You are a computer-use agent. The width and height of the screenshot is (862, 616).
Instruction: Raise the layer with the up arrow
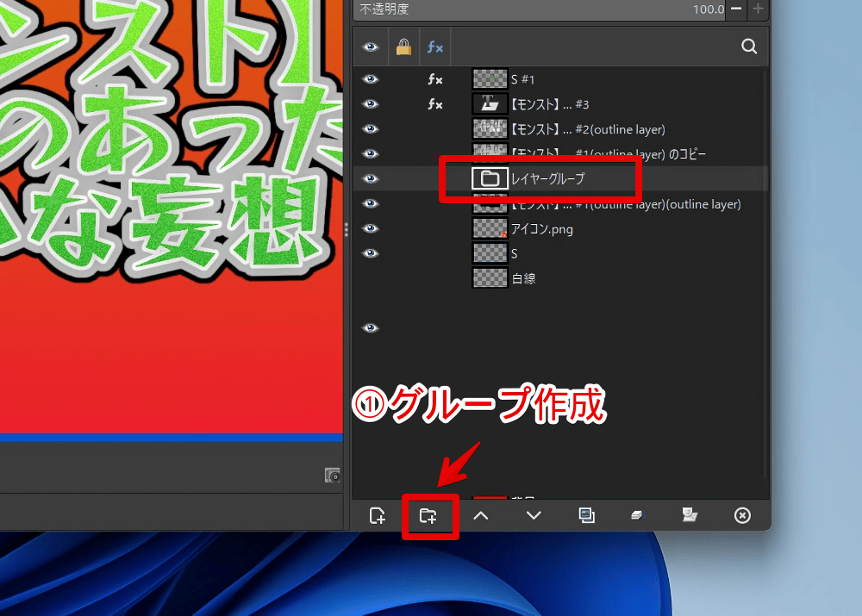coord(481,515)
